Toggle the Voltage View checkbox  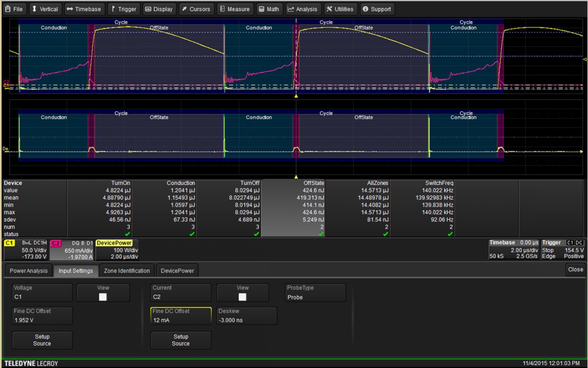point(103,297)
